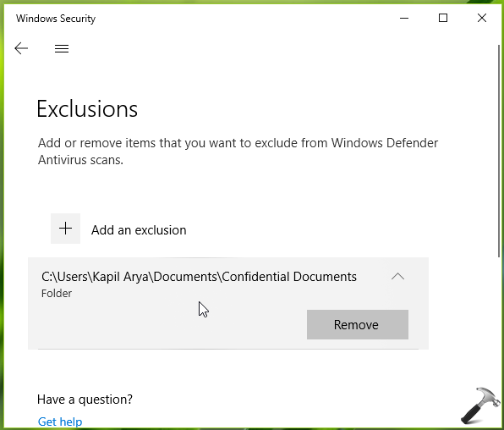This screenshot has height=430, width=504.
Task: Click the Windows Security title text
Action: 56,19
